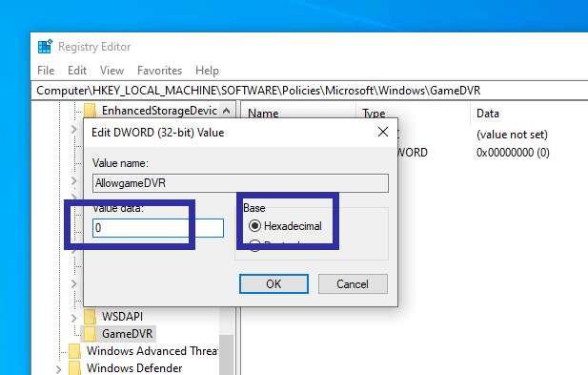Click the 0x00000000 (0) data cell
The width and height of the screenshot is (588, 375).
[513, 153]
